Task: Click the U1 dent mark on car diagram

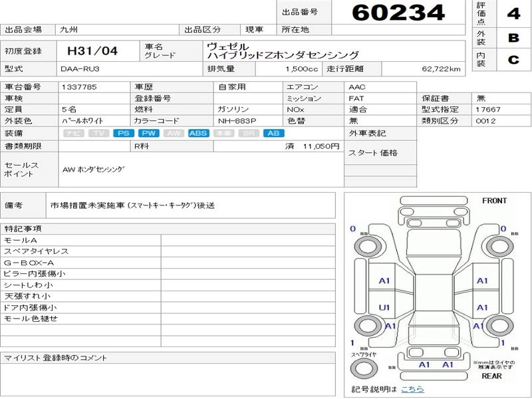Action: point(384,308)
